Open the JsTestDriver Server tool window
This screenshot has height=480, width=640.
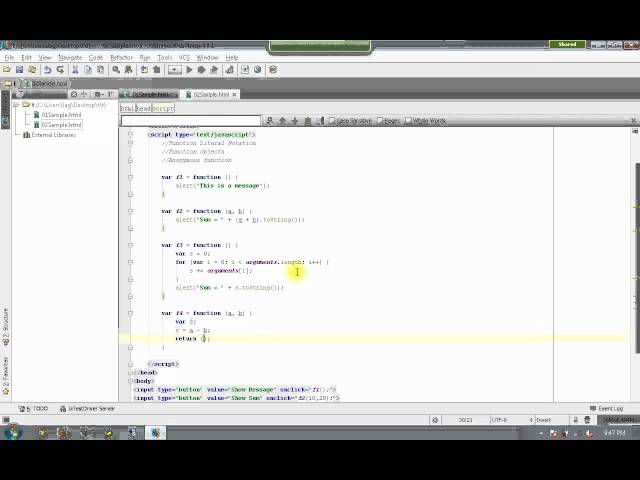tap(87, 408)
